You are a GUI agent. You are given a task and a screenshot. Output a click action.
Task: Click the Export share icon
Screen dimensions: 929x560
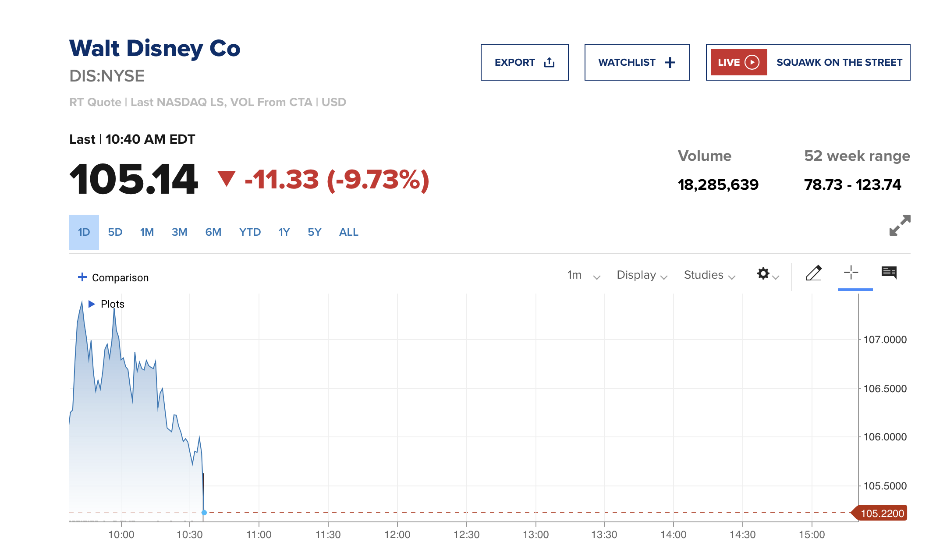pos(549,63)
